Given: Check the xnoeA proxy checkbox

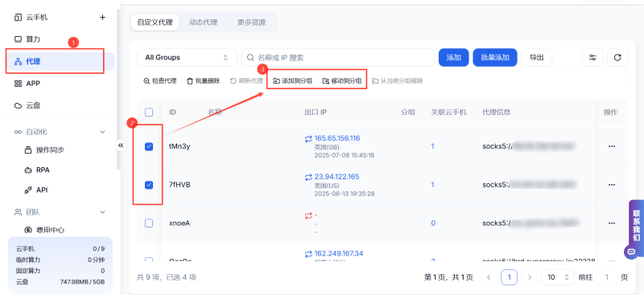Looking at the screenshot, I should point(149,223).
